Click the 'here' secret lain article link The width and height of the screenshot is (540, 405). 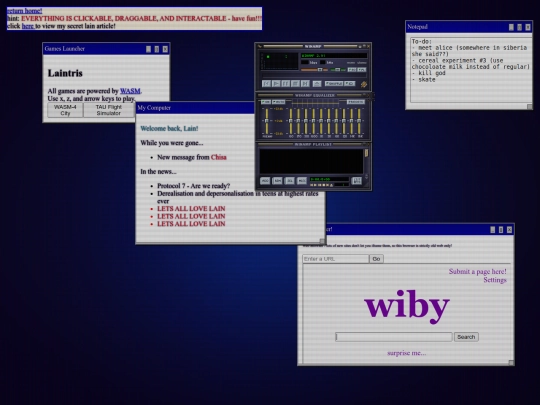[x=28, y=26]
